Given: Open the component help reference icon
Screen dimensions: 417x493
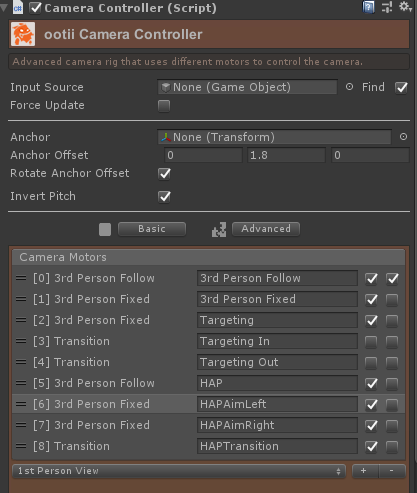Looking at the screenshot, I should point(368,7).
